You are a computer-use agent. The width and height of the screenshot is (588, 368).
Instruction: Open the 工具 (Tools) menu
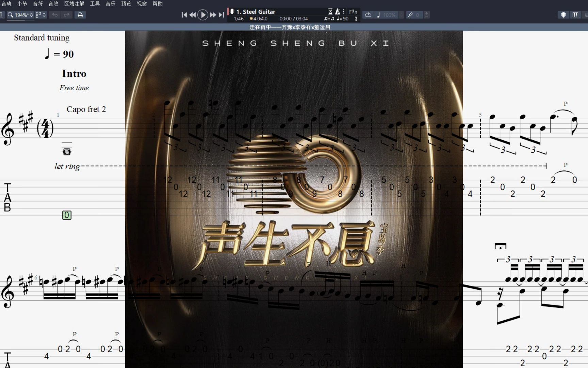(95, 4)
